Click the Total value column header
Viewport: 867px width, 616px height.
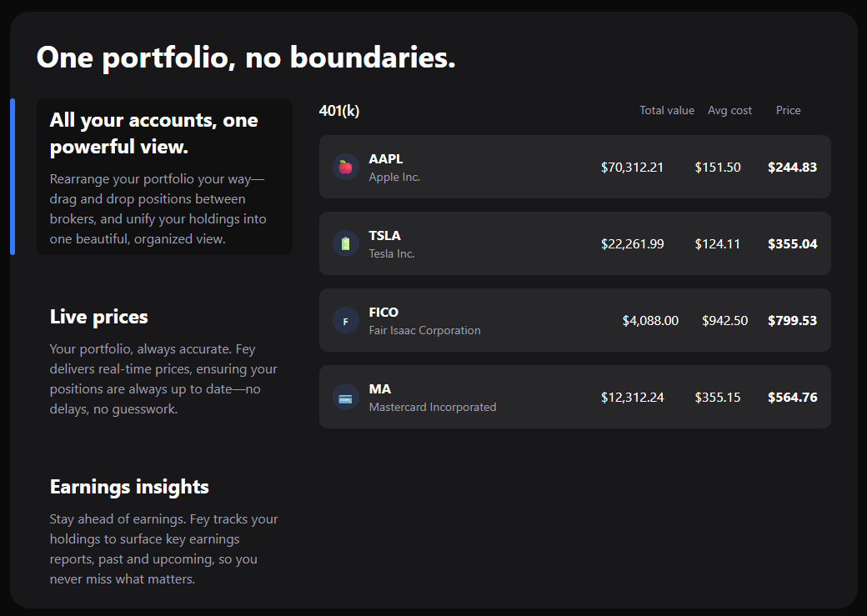click(667, 110)
